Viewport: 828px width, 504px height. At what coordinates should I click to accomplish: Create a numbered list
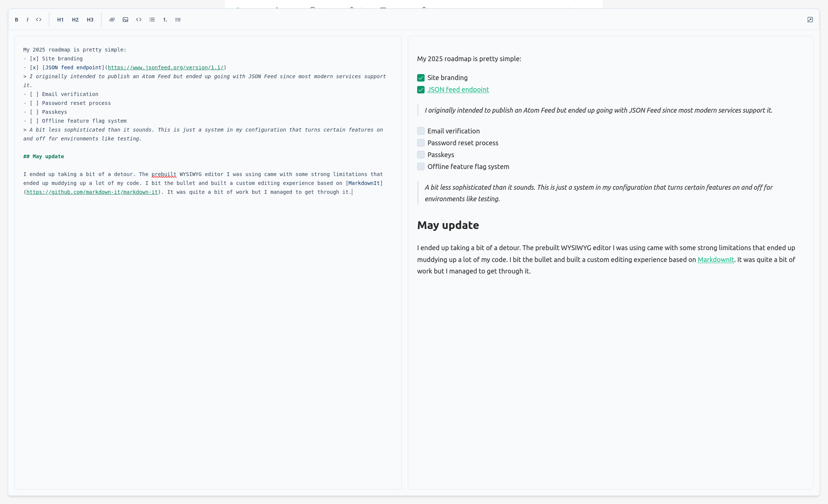point(165,20)
